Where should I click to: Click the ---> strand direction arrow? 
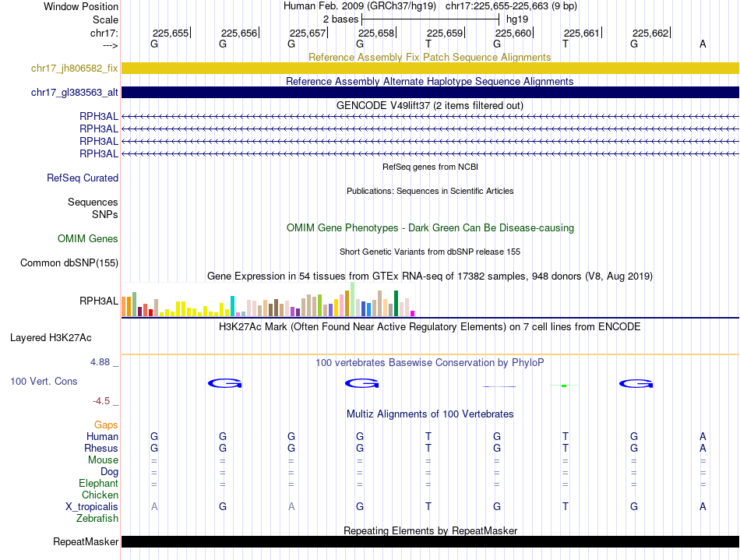pyautogui.click(x=111, y=45)
